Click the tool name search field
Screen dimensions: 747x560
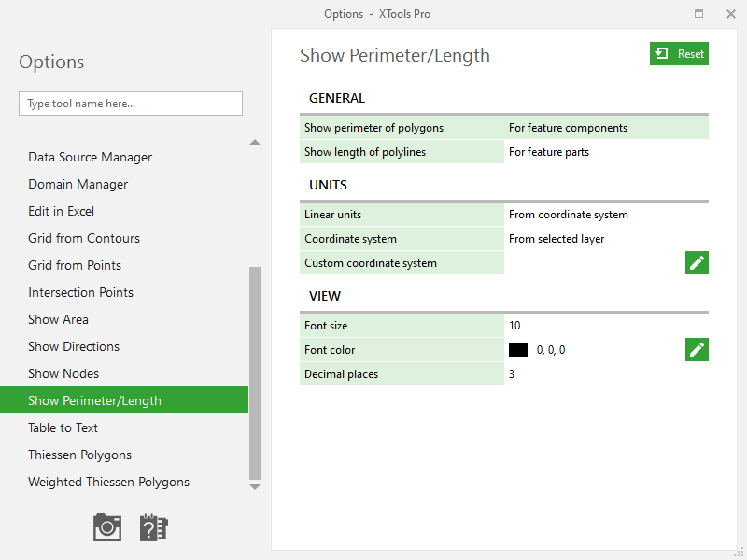131,104
